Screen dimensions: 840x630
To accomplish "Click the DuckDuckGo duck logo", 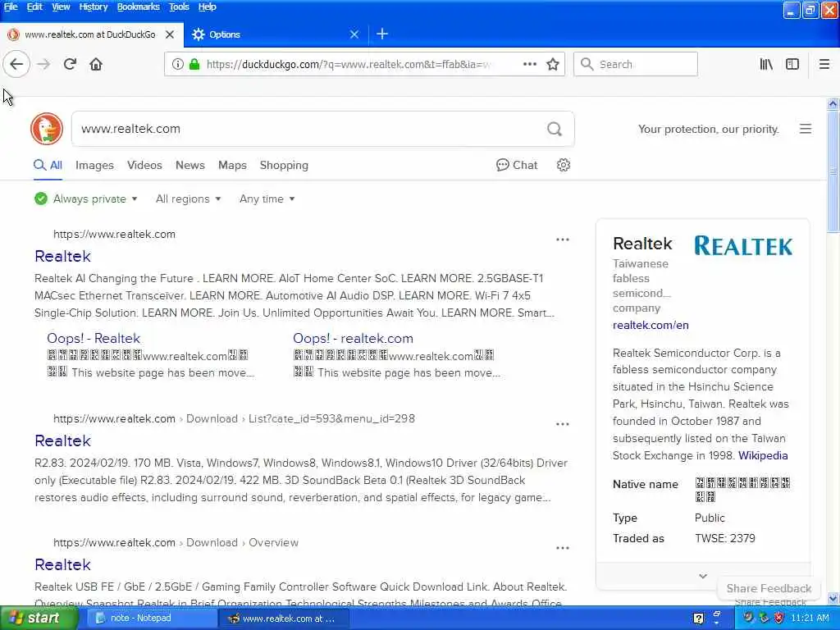I will point(47,129).
